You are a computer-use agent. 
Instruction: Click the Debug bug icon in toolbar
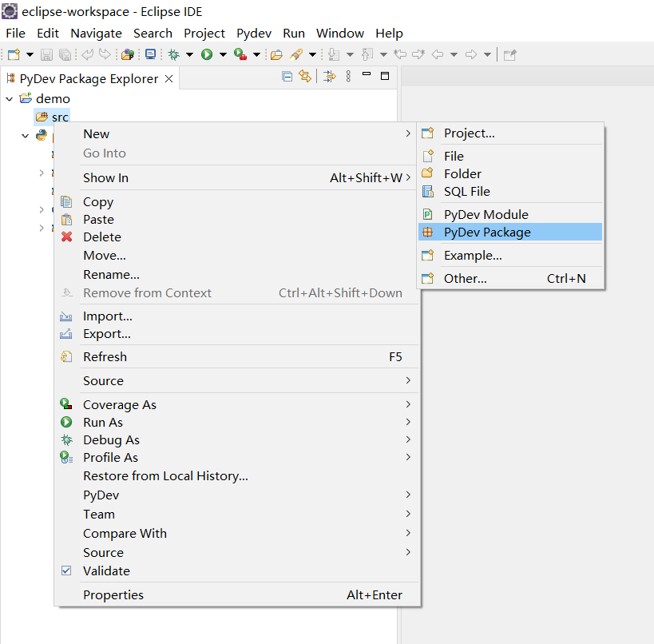click(x=174, y=54)
